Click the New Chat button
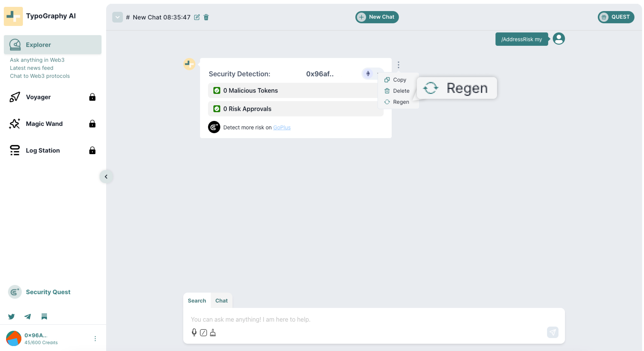Screen dimensions: 644x351 coord(377,17)
